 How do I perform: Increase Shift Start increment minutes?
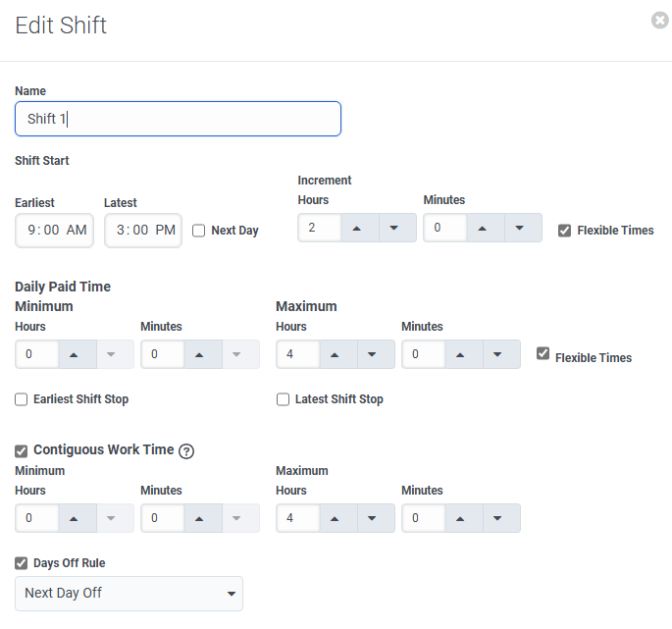pos(484,228)
